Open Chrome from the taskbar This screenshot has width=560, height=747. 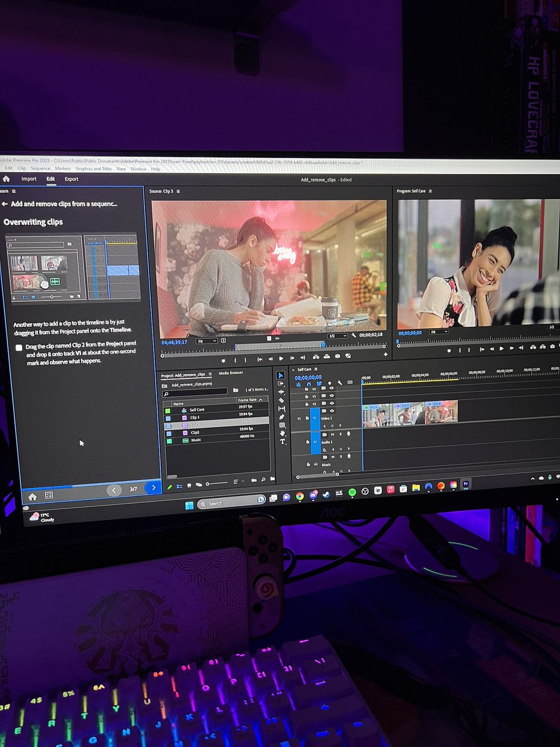pyautogui.click(x=300, y=496)
